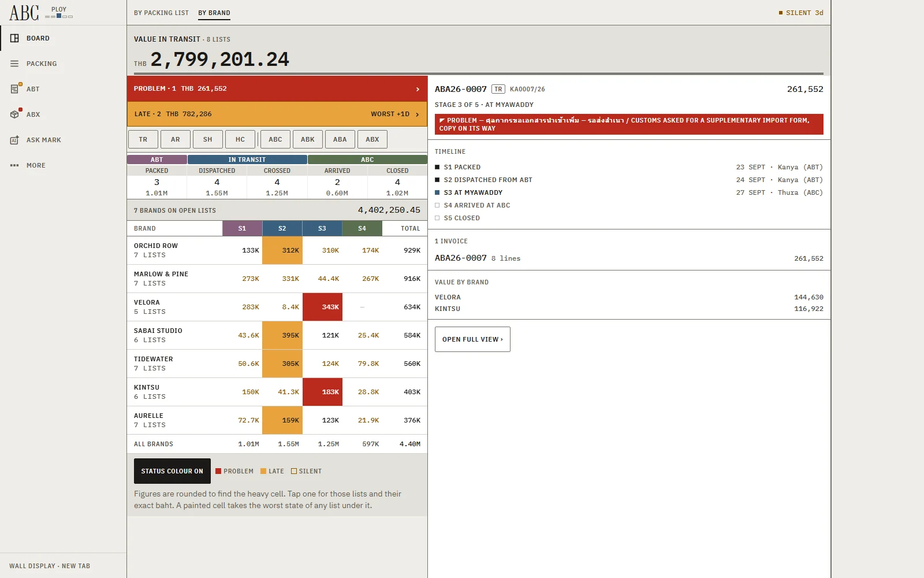This screenshot has width=924, height=578.
Task: Expand the Problem banner chevron
Action: pyautogui.click(x=418, y=89)
